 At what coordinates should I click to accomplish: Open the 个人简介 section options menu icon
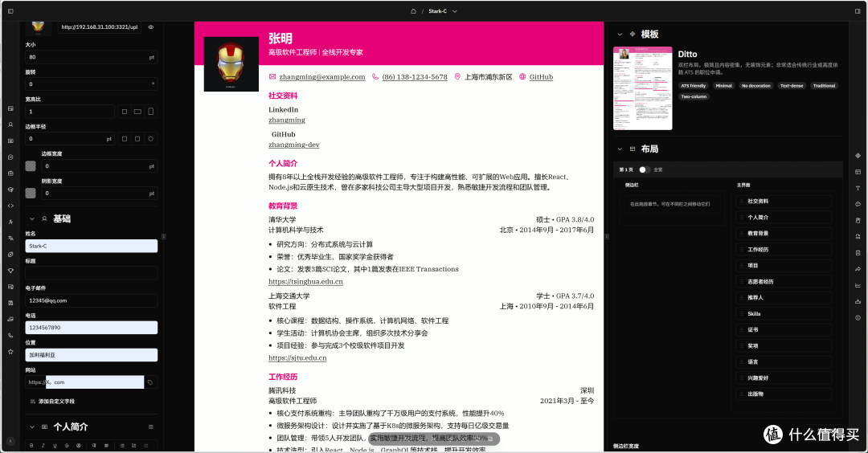[150, 427]
